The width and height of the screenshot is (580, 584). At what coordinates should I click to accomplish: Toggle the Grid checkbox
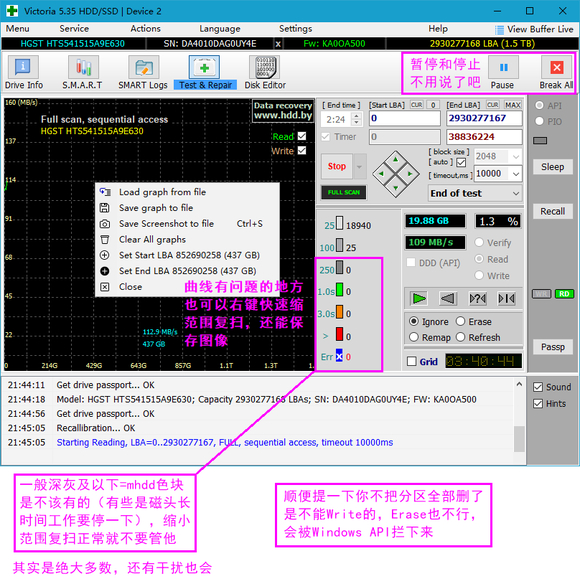(x=412, y=361)
